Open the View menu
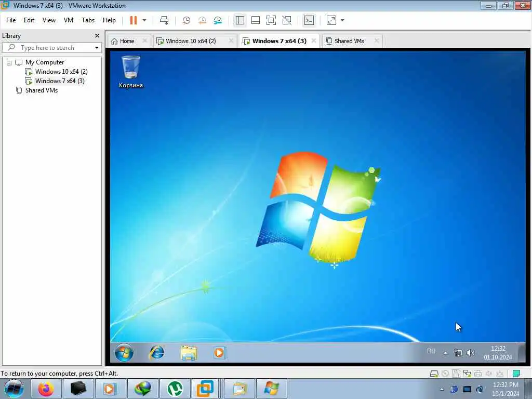 [x=49, y=20]
